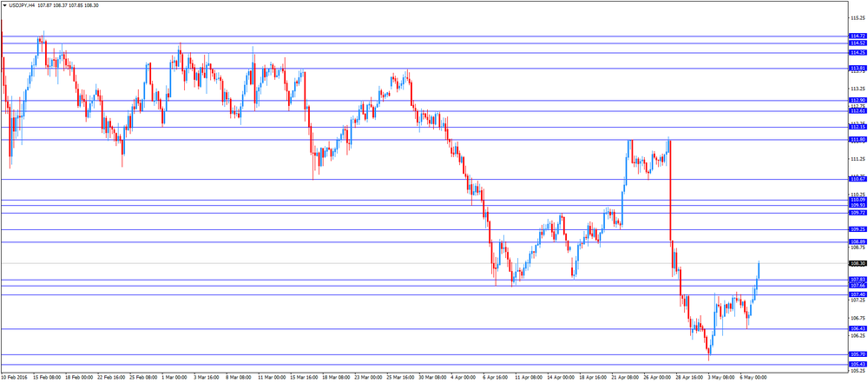Click the 23 Mar 00:00 time label
Viewport: 868px width, 383px height.
(368, 378)
